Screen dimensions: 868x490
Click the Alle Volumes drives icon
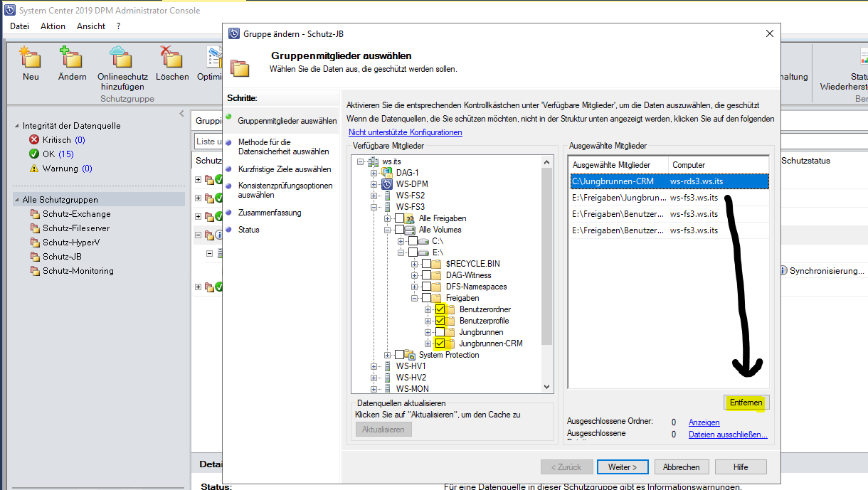(410, 230)
